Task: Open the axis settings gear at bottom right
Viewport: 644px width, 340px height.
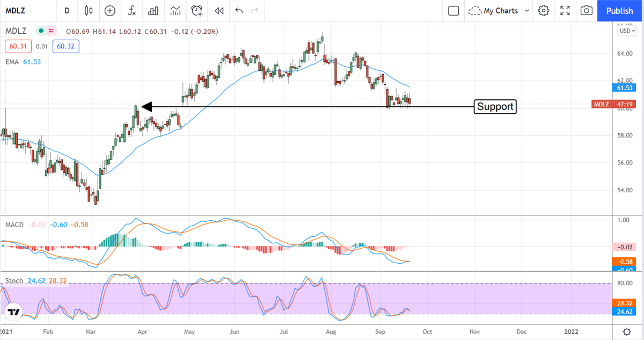Action: 626,331
